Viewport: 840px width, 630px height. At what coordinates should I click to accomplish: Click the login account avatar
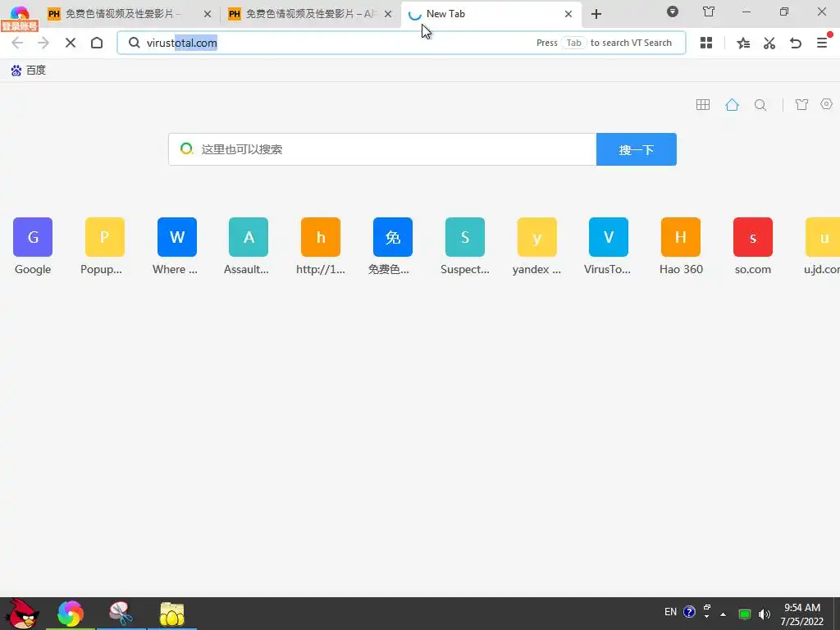point(20,18)
